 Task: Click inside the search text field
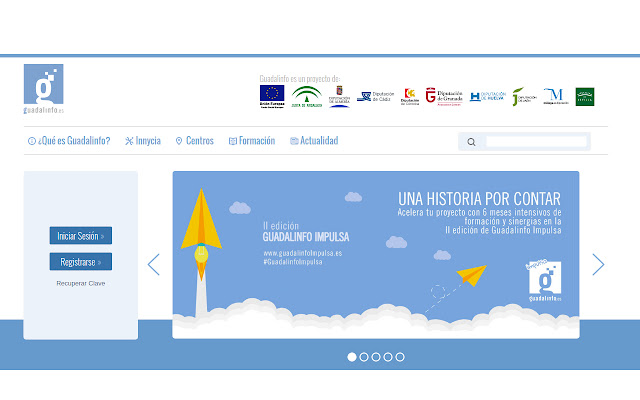tap(536, 142)
